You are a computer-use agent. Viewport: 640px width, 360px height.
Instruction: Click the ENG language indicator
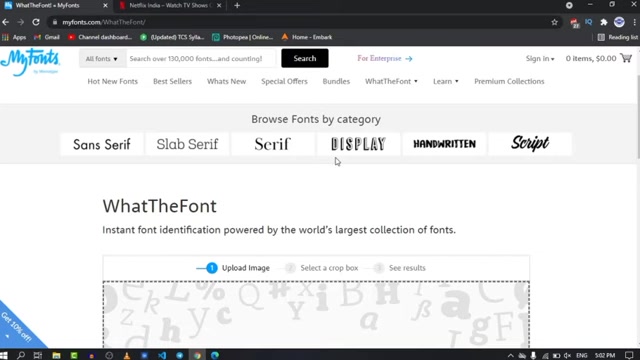[x=582, y=356]
